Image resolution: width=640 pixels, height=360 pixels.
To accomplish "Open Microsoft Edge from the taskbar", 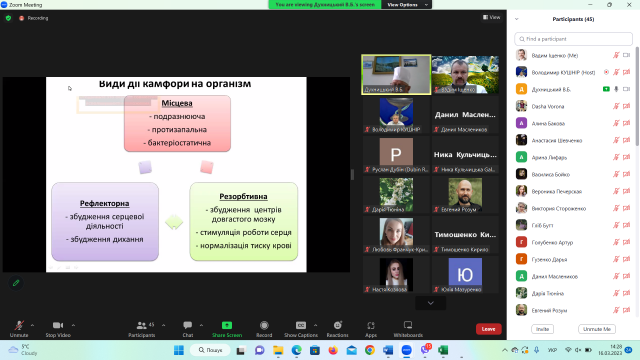I will click(297, 350).
